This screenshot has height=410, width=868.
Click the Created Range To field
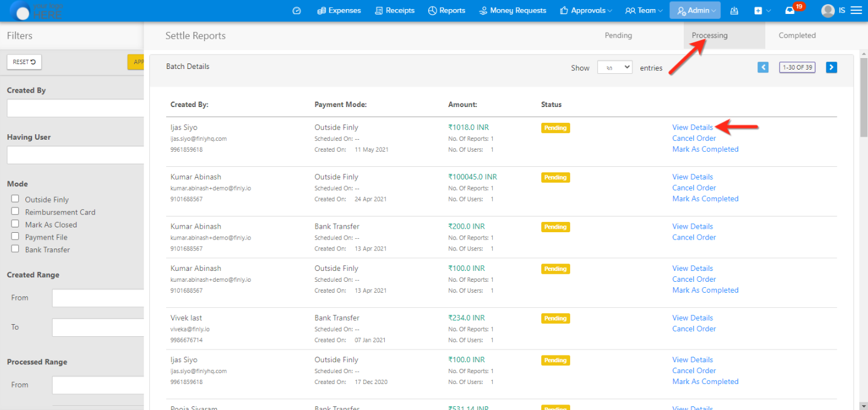(98, 327)
